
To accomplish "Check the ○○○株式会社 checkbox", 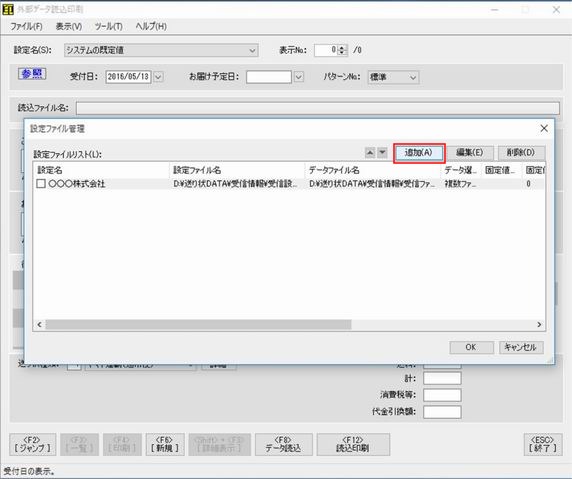I will [x=41, y=184].
